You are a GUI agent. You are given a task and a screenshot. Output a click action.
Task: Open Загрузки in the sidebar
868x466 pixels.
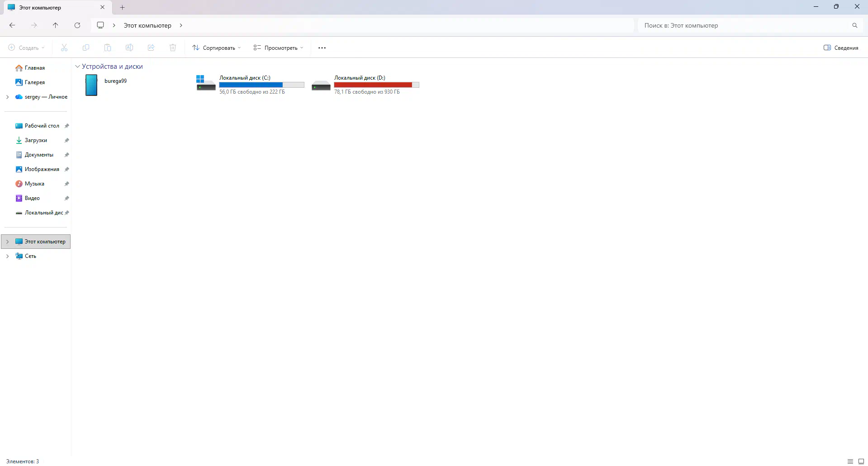point(36,140)
